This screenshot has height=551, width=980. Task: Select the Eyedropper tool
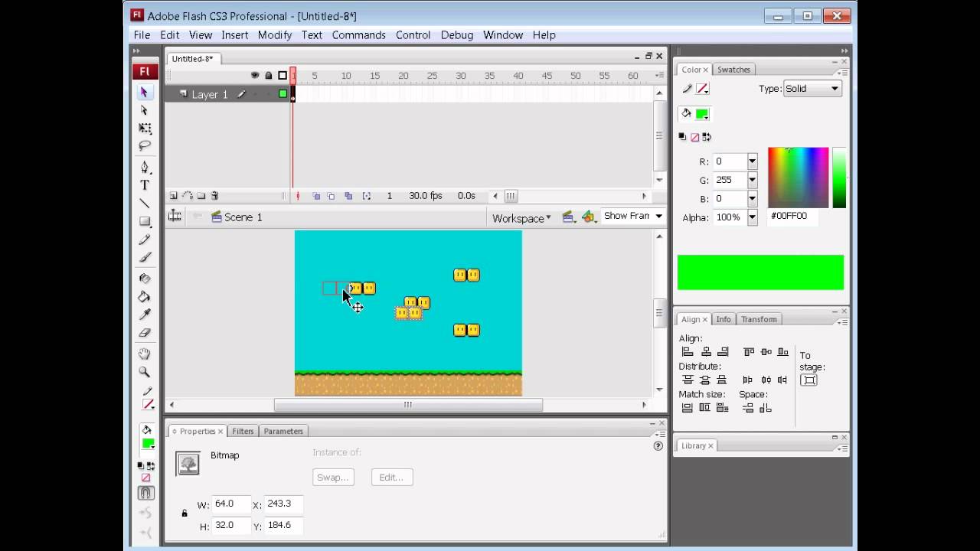click(145, 315)
